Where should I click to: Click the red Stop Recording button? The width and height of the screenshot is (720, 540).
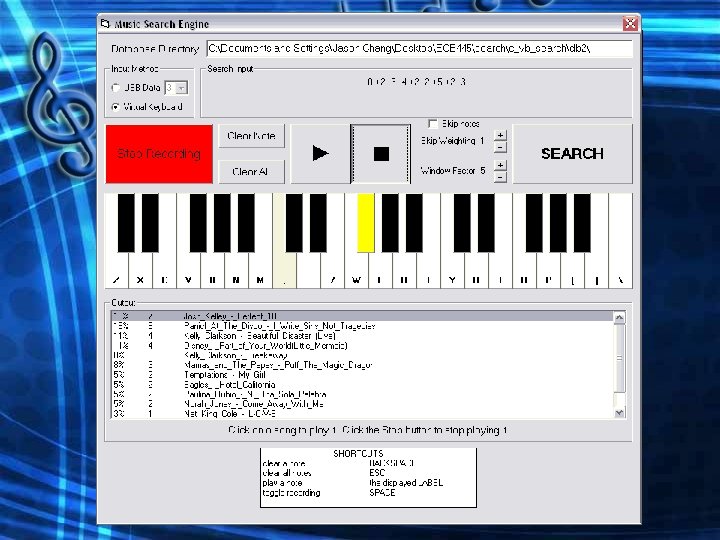tap(159, 154)
